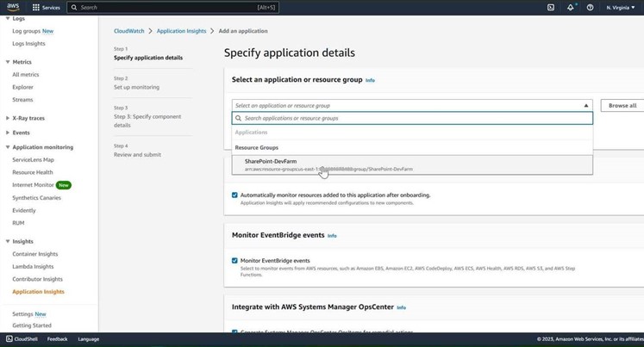Open Info link beside Systems Manager OpsCenter

pos(401,307)
